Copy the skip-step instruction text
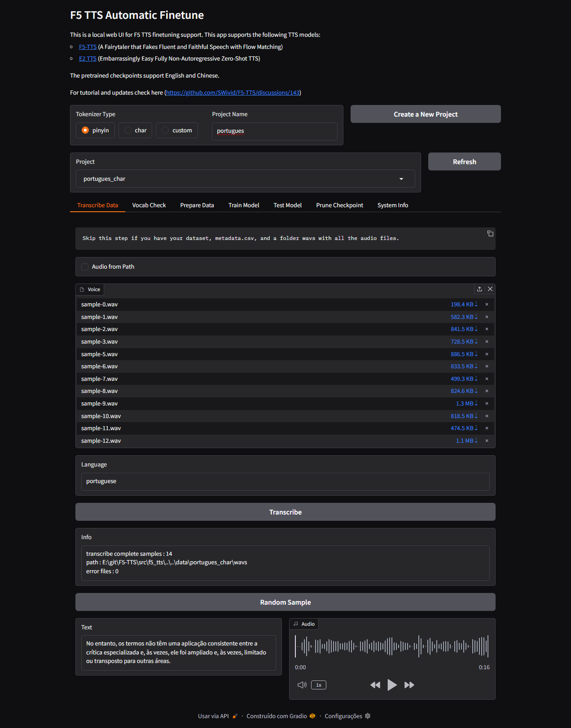The image size is (571, 728). pyautogui.click(x=490, y=234)
